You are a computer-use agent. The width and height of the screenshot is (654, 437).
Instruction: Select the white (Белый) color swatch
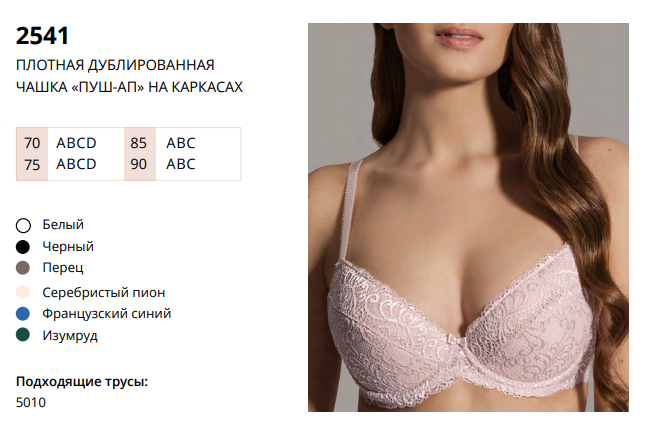click(23, 226)
